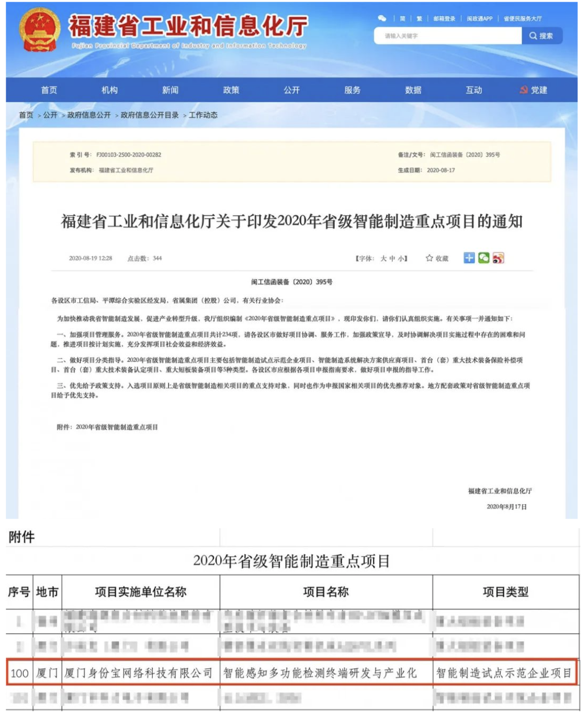Image resolution: width=588 pixels, height=716 pixels.
Task: Click the 邮箱登录 link
Action: [444, 19]
